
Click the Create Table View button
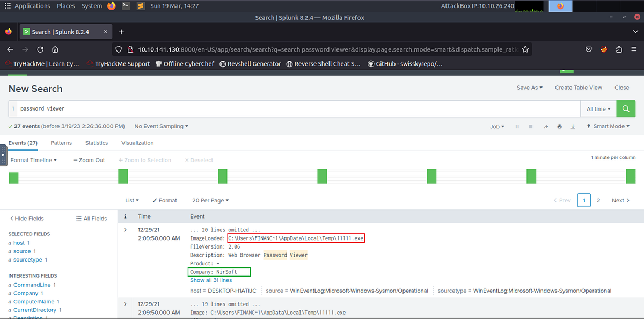(579, 87)
